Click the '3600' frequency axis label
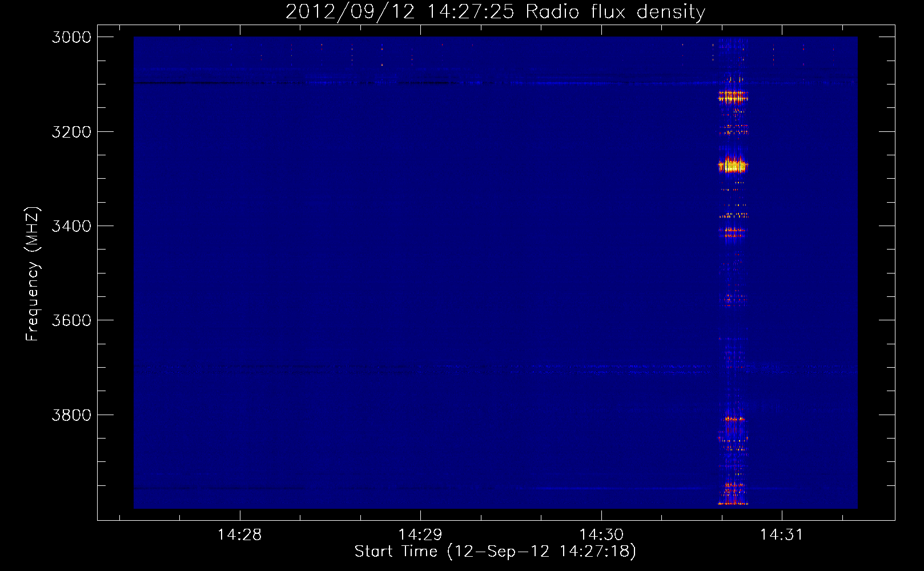Screen dimensions: 924x571 click(71, 320)
